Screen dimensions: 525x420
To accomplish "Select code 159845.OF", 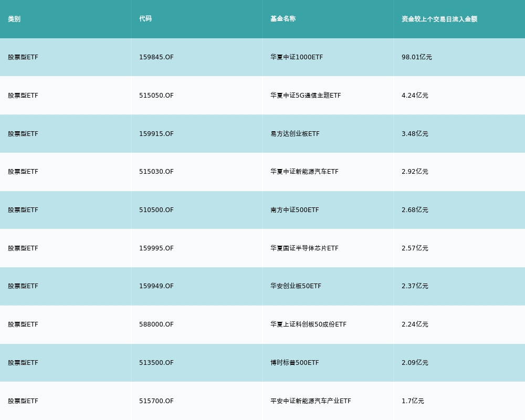I will pos(156,57).
